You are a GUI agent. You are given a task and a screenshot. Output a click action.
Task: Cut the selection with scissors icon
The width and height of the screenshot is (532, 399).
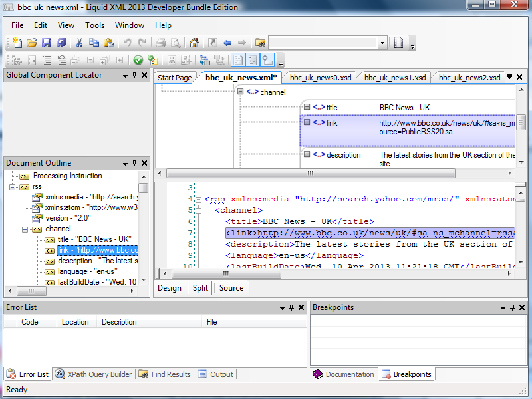click(79, 43)
